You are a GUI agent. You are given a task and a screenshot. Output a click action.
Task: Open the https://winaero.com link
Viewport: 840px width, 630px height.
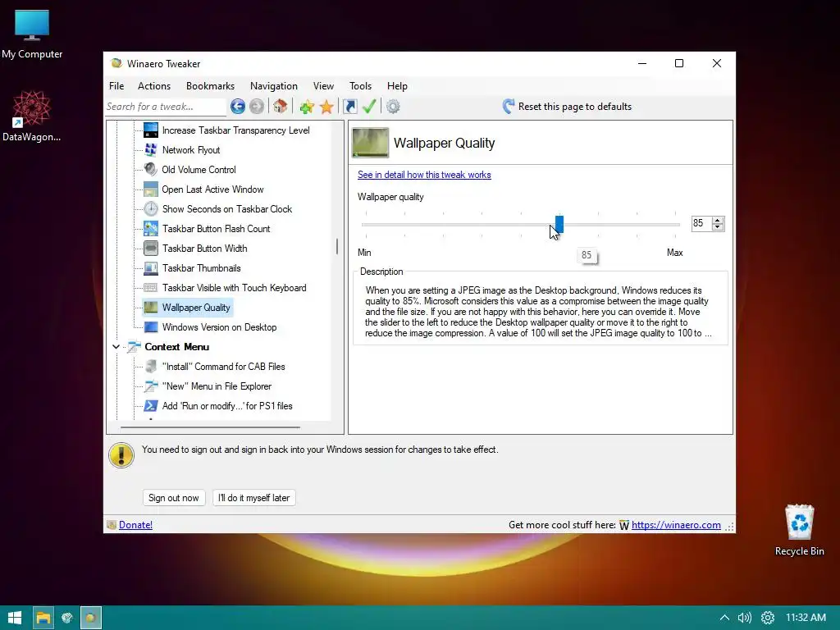pos(676,525)
